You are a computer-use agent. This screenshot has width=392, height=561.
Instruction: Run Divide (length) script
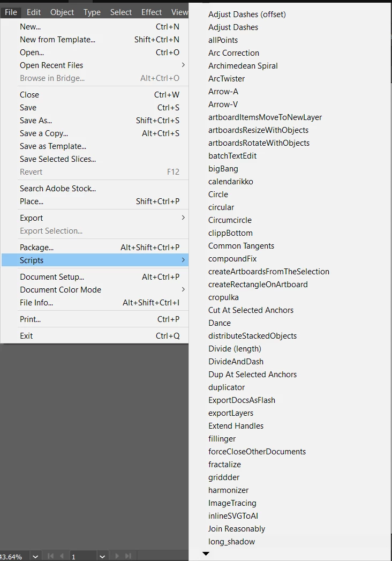(x=235, y=349)
